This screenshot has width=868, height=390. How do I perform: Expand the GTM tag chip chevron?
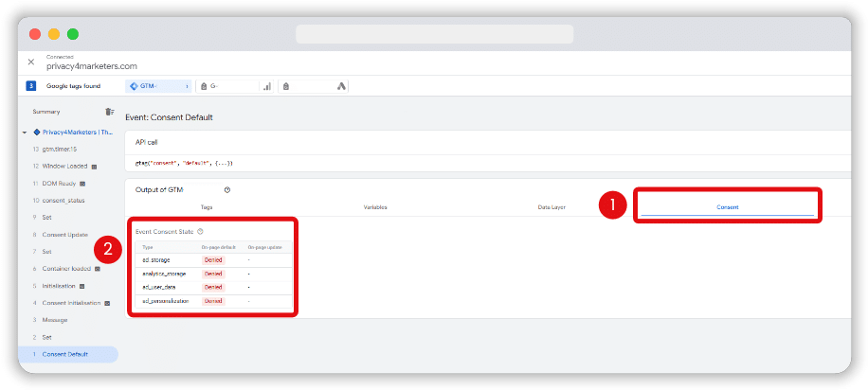coord(187,86)
